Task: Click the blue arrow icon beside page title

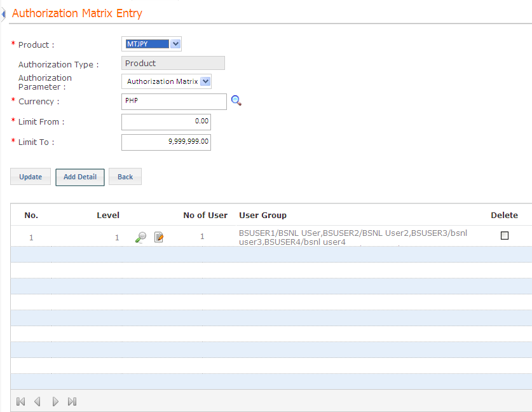Action: 4,13
